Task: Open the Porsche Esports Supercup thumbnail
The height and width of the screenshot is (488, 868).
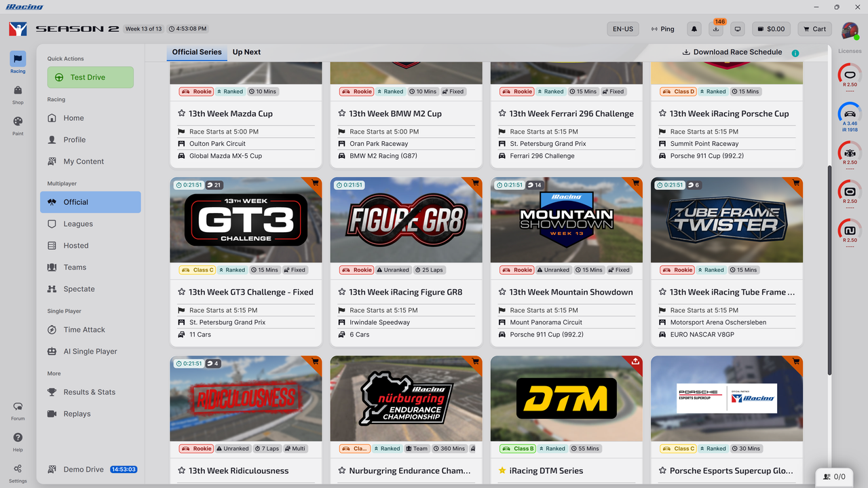Action: [726, 398]
